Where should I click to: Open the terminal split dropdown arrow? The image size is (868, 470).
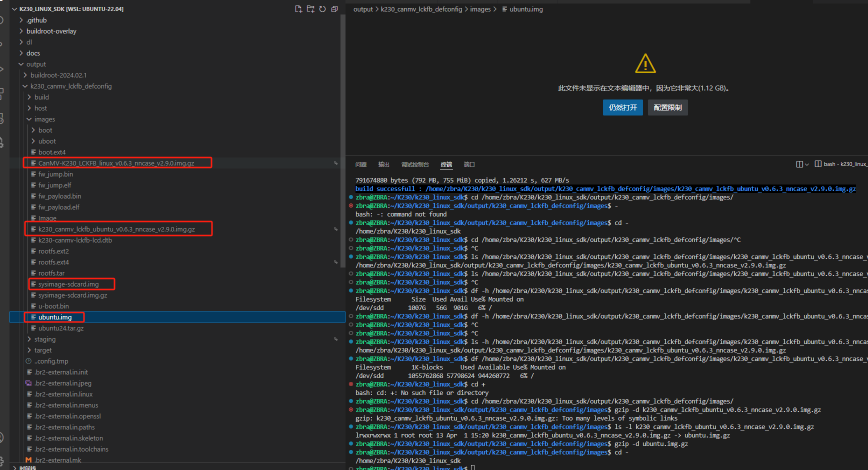806,164
